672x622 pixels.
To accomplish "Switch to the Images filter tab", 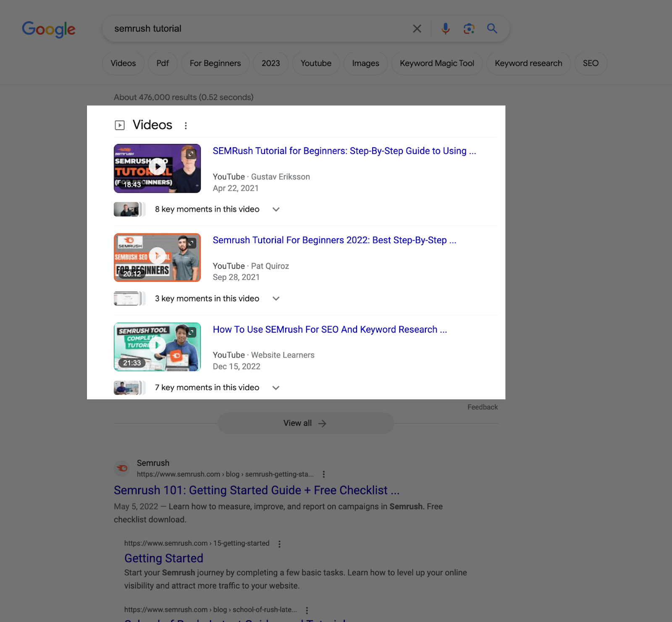I will [365, 63].
